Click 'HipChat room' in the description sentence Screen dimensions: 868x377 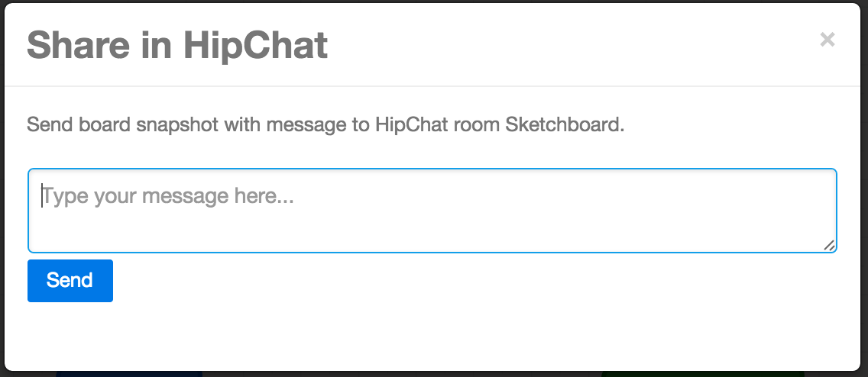tap(437, 125)
